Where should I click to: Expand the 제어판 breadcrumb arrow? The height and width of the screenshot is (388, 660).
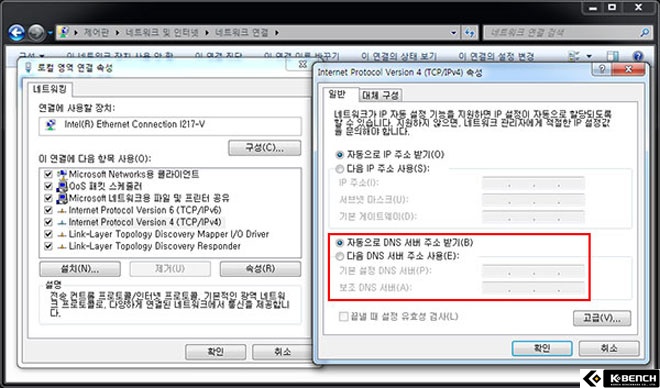(117, 32)
